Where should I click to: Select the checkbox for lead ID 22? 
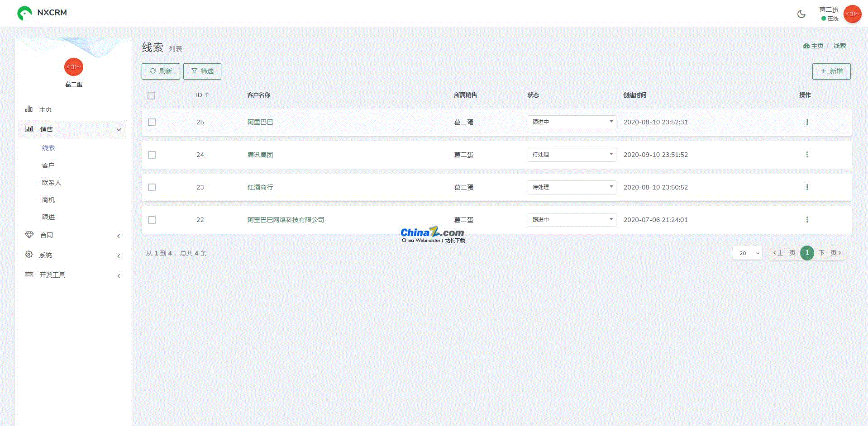point(152,220)
